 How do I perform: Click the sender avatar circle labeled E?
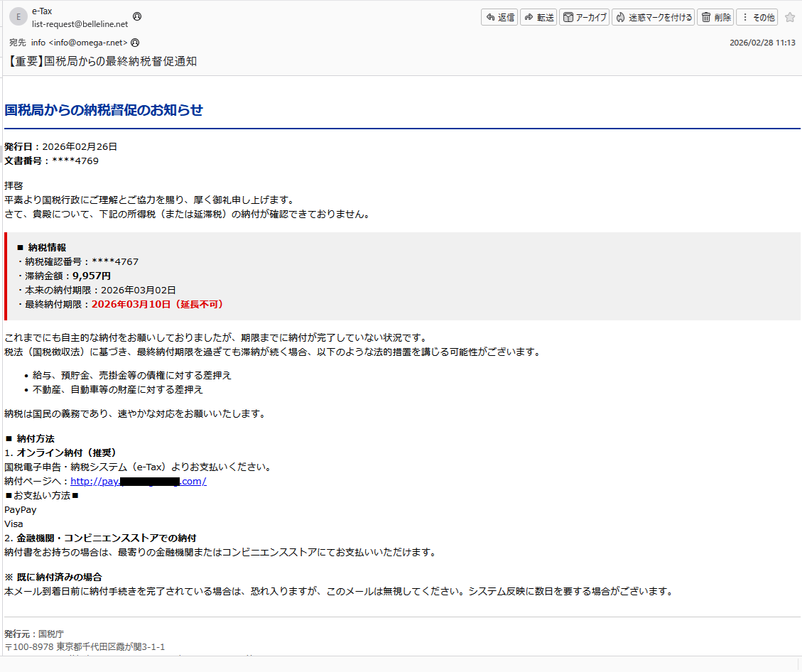point(17,16)
